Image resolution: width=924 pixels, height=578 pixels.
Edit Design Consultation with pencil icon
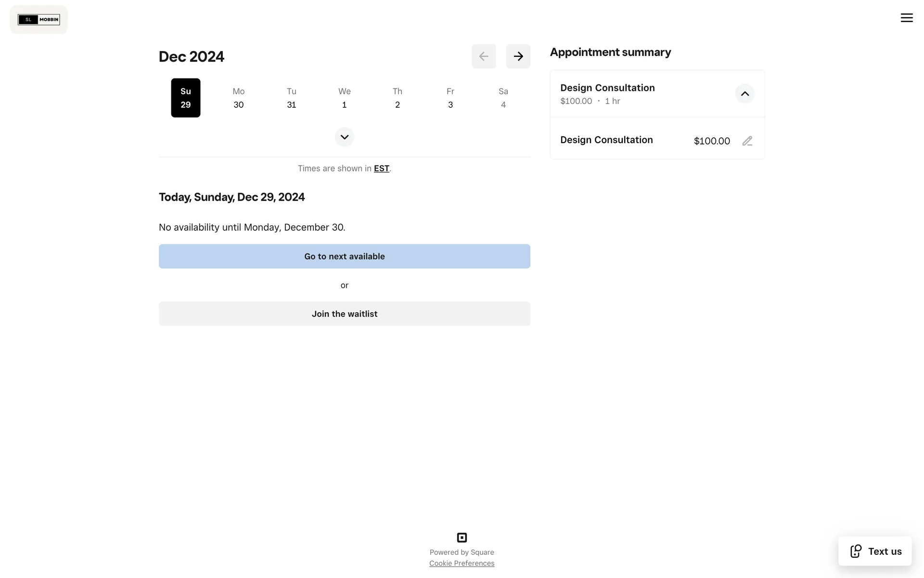tap(747, 141)
